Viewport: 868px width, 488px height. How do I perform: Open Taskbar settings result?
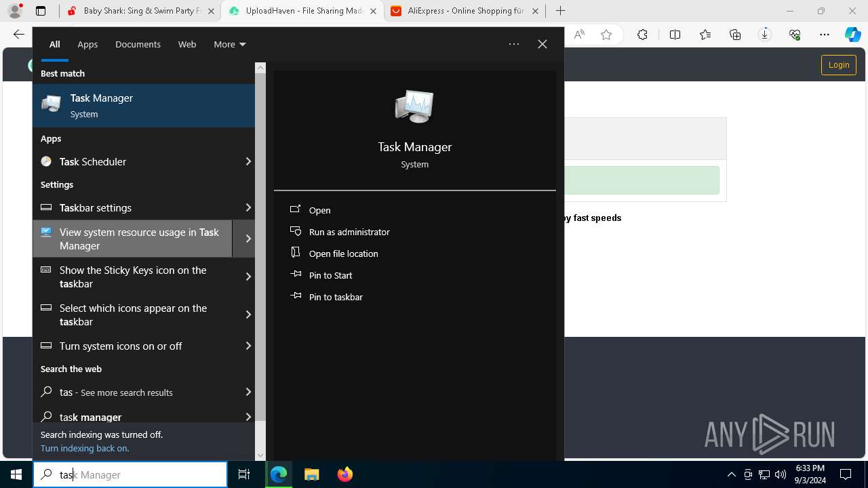[x=133, y=207]
